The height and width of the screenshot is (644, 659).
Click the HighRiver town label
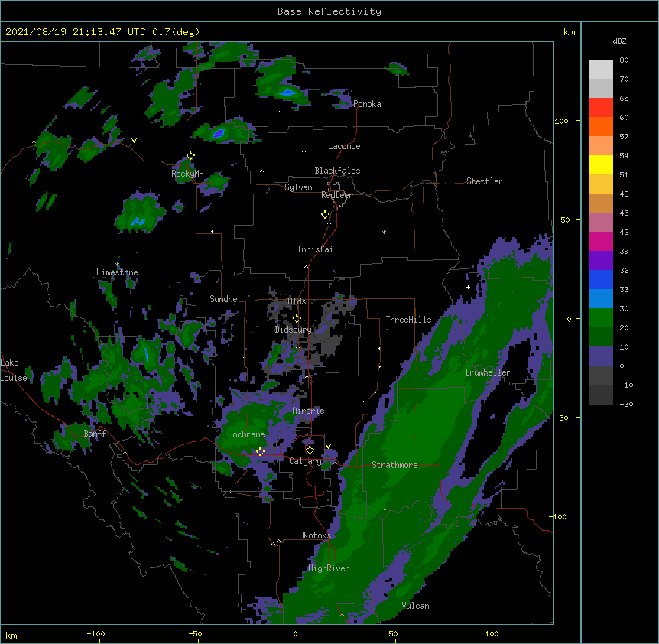[329, 568]
